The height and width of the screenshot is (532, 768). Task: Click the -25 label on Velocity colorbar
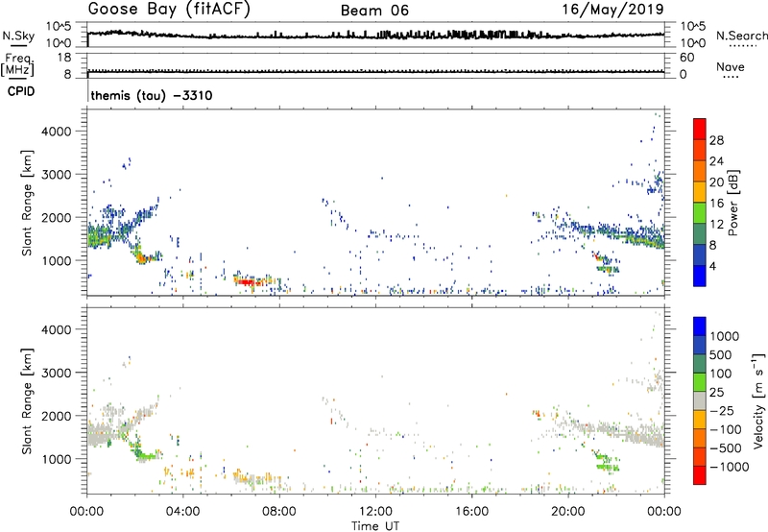722,410
